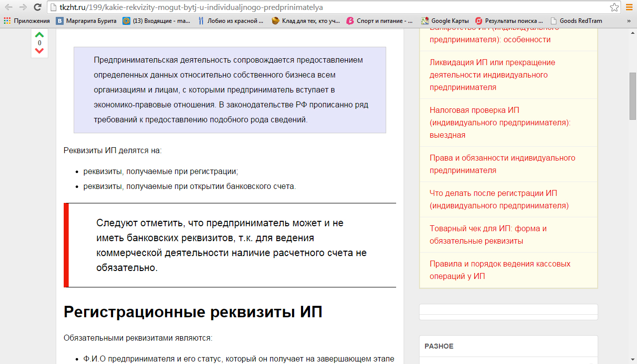
Task: Click the quote starting 'Следуют отметить'
Action: pyautogui.click(x=231, y=245)
